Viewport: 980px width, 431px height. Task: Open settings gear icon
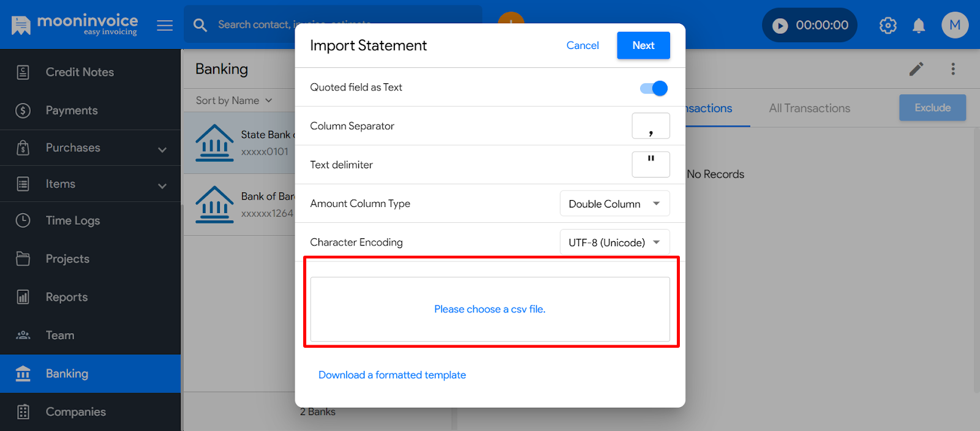click(x=888, y=25)
